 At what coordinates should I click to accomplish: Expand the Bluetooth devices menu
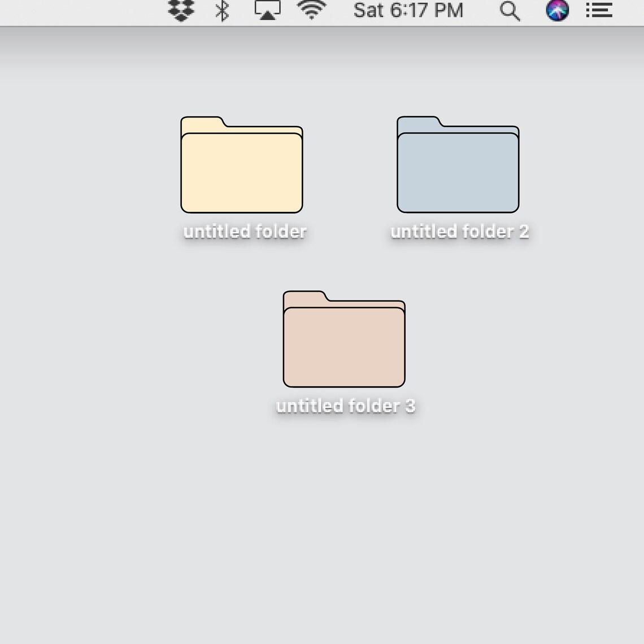tap(221, 10)
